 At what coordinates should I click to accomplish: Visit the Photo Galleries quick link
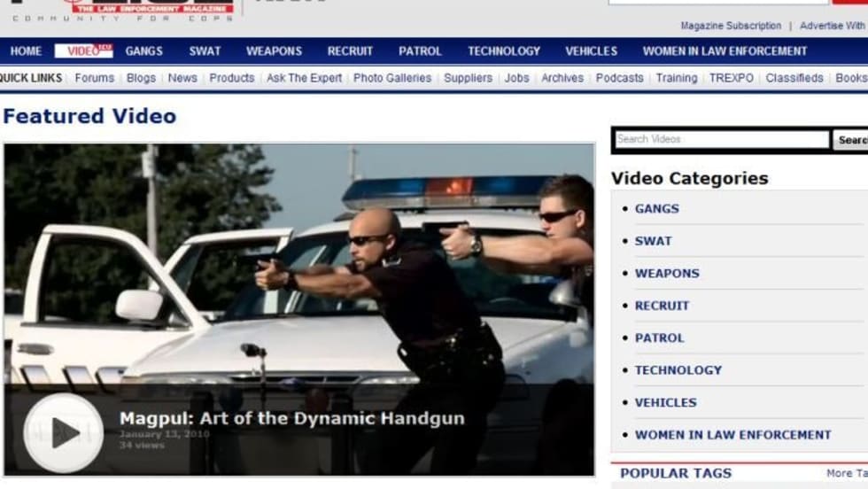(x=392, y=78)
